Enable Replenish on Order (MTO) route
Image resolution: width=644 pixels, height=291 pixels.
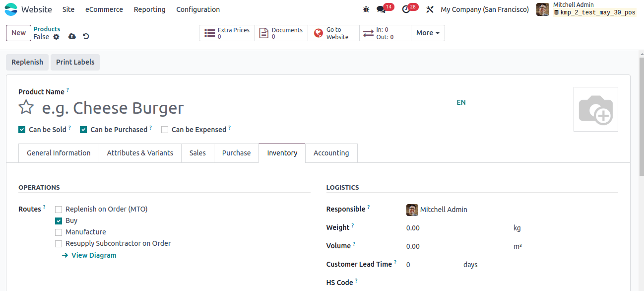tap(59, 210)
